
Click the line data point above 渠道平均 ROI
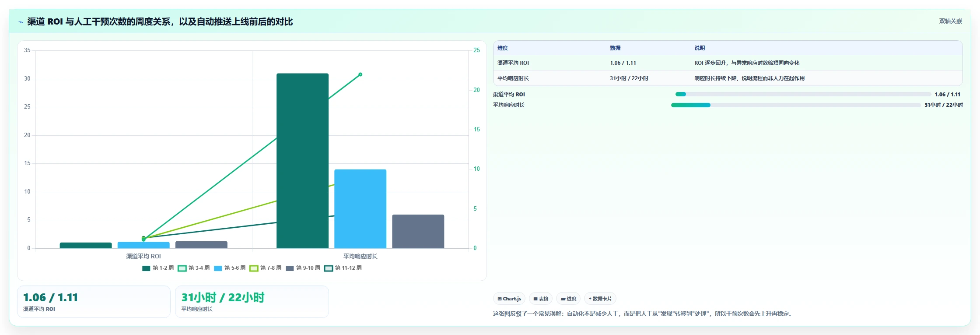[143, 239]
